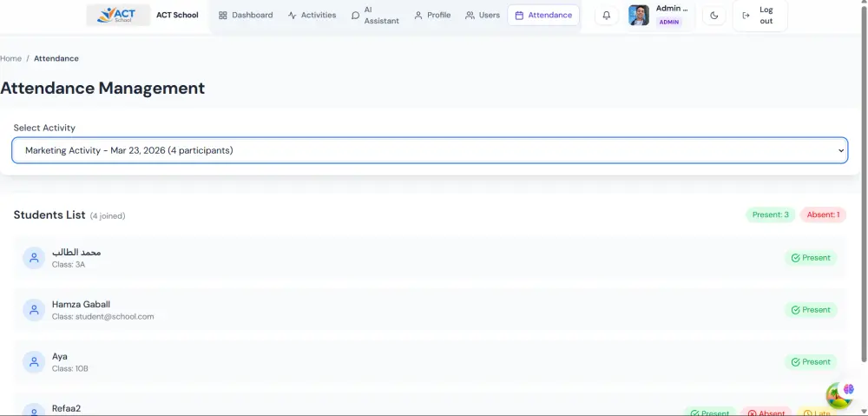This screenshot has height=416, width=868.
Task: Click the user icon beside Hamza Gaball
Action: pos(34,310)
